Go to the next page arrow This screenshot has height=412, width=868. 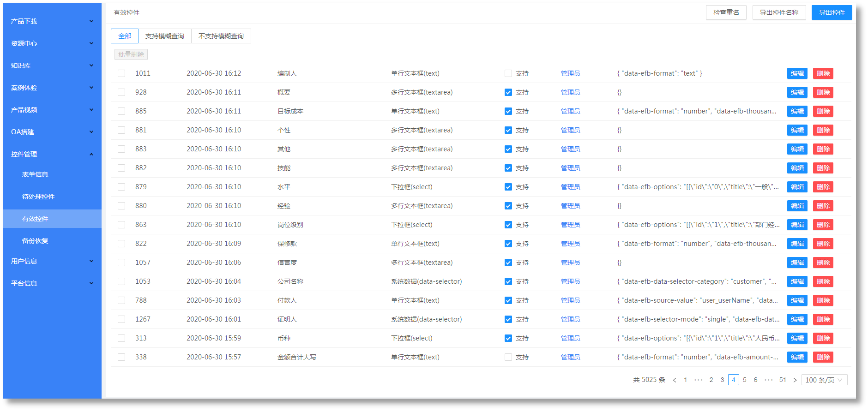795,380
